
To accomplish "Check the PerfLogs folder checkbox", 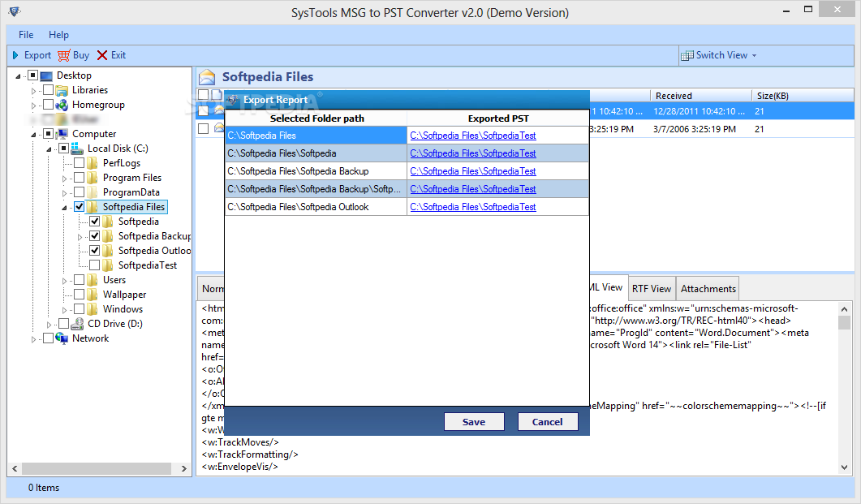I will 79,163.
